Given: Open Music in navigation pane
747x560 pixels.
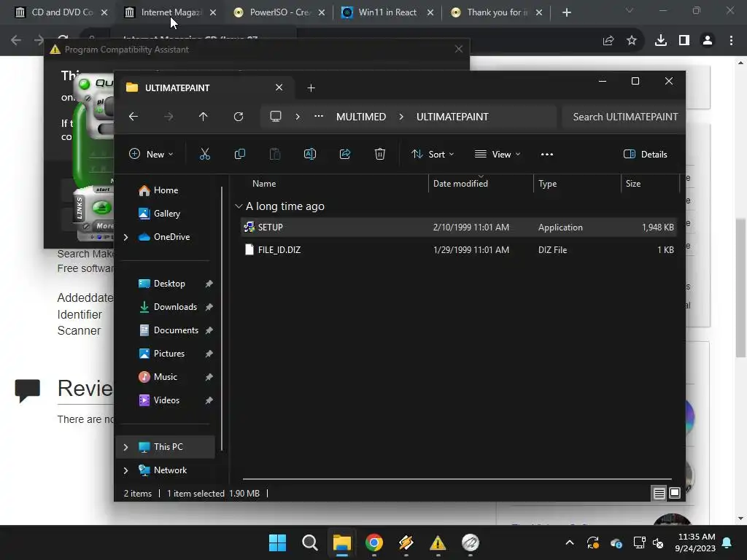Looking at the screenshot, I should [x=165, y=377].
